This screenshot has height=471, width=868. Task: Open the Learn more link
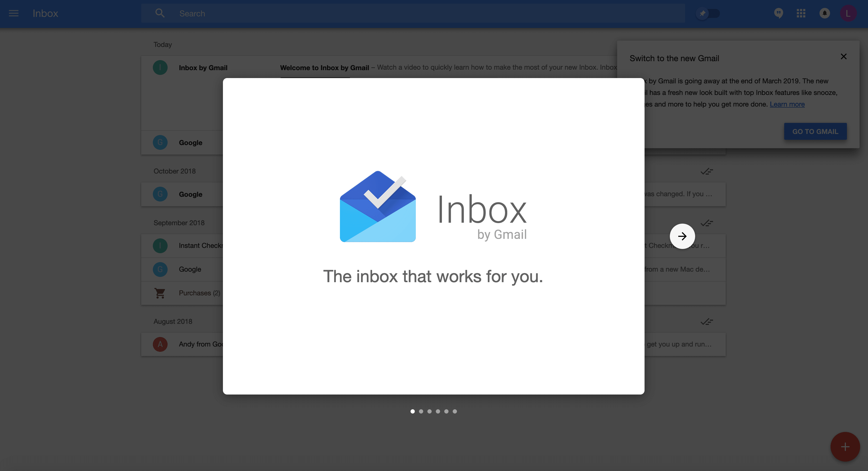coord(787,104)
